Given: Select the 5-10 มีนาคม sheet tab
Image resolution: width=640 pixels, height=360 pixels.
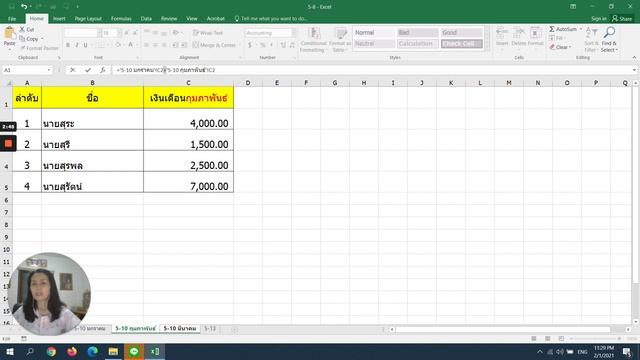Looking at the screenshot, I should [x=180, y=329].
